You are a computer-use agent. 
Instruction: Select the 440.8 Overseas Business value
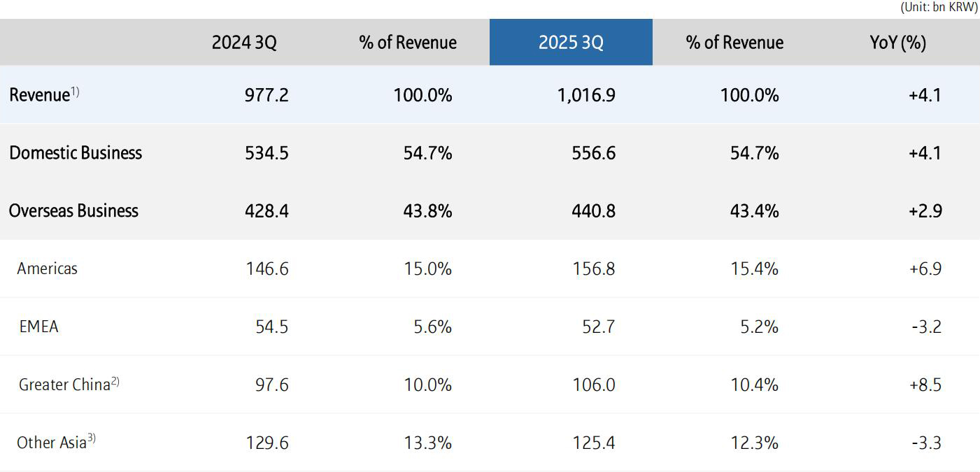[x=593, y=211]
